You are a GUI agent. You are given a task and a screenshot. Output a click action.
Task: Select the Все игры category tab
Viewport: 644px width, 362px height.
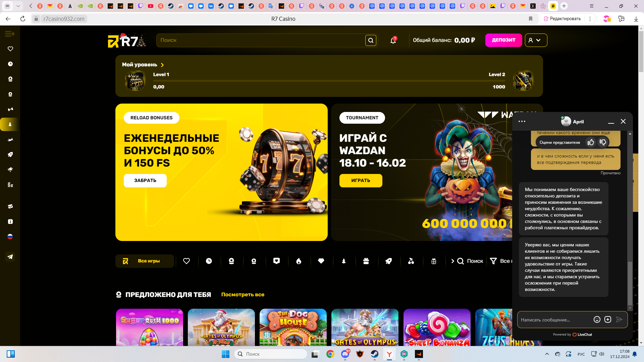(x=145, y=261)
